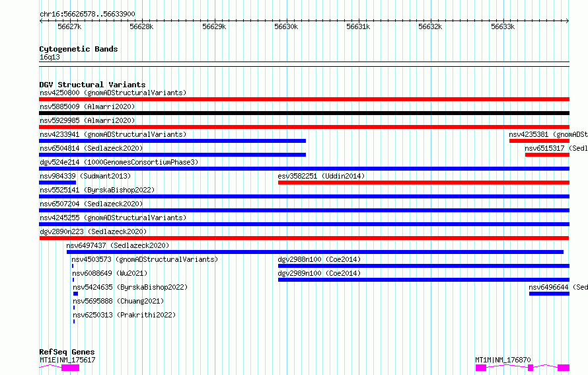Click the 56628k ruler tick label
Image resolution: width=588 pixels, height=375 pixels.
[x=141, y=26]
